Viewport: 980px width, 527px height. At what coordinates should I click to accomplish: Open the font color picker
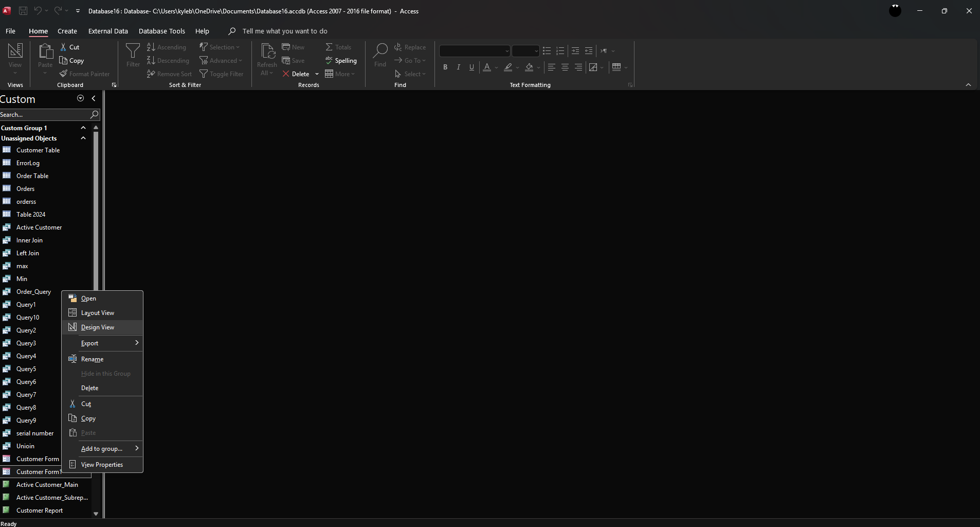(x=496, y=67)
